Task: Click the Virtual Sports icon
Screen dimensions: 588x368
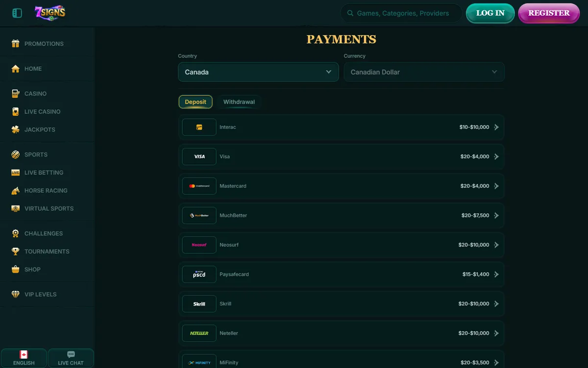Action: 16,209
